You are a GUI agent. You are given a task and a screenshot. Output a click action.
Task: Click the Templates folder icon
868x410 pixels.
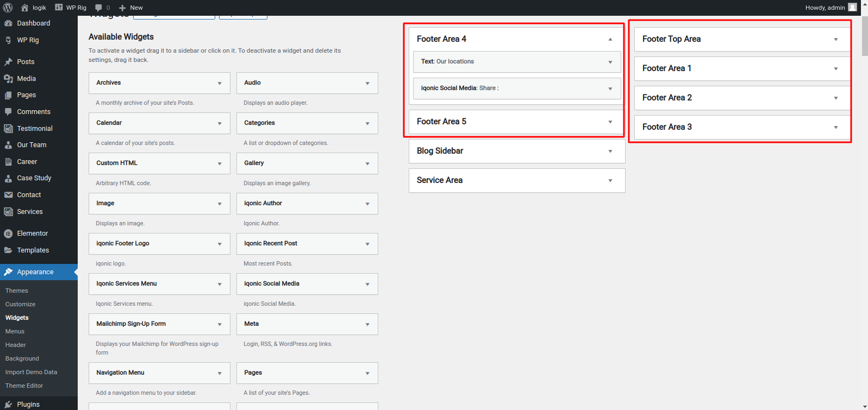pyautogui.click(x=8, y=250)
